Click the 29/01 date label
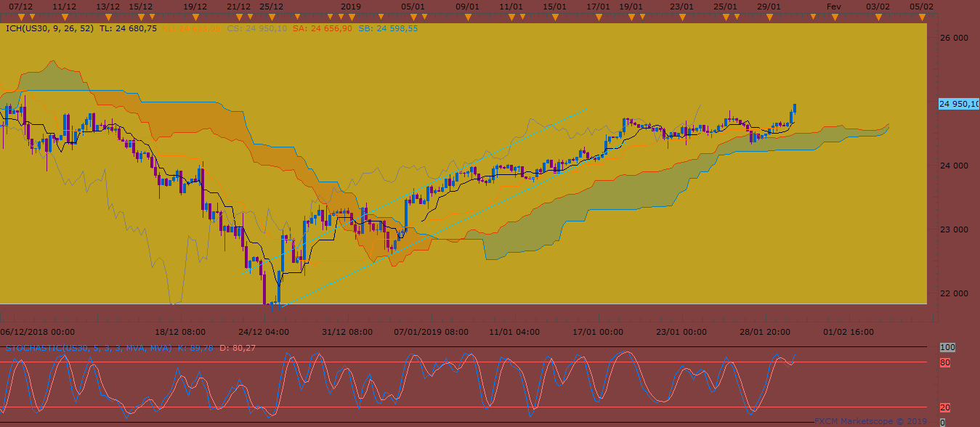 [x=769, y=6]
